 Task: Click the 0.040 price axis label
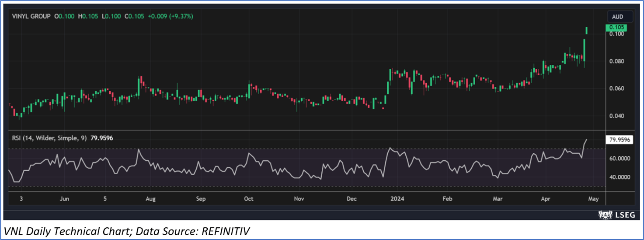click(617, 116)
